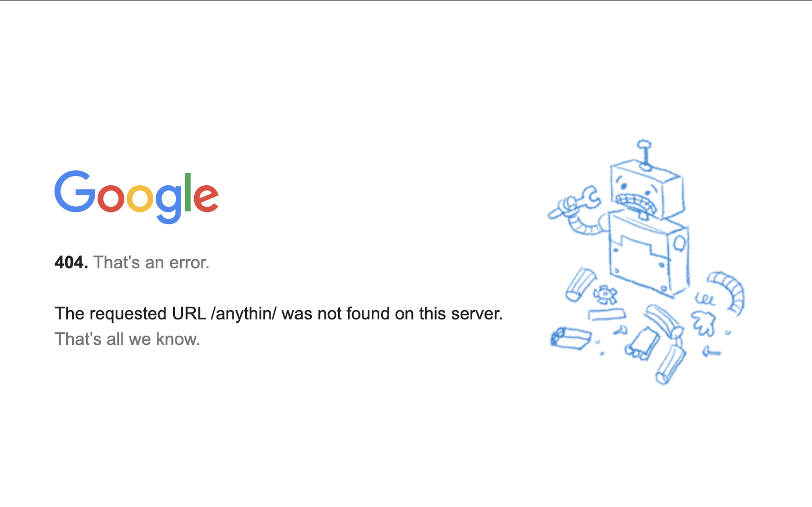
Task: Click the small gear beside the robot
Action: click(x=605, y=294)
